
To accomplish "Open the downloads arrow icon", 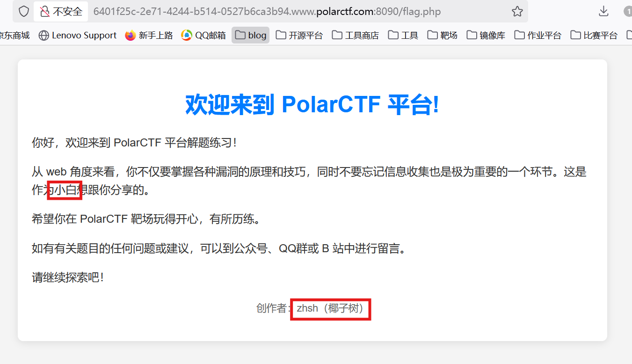I will pos(603,11).
